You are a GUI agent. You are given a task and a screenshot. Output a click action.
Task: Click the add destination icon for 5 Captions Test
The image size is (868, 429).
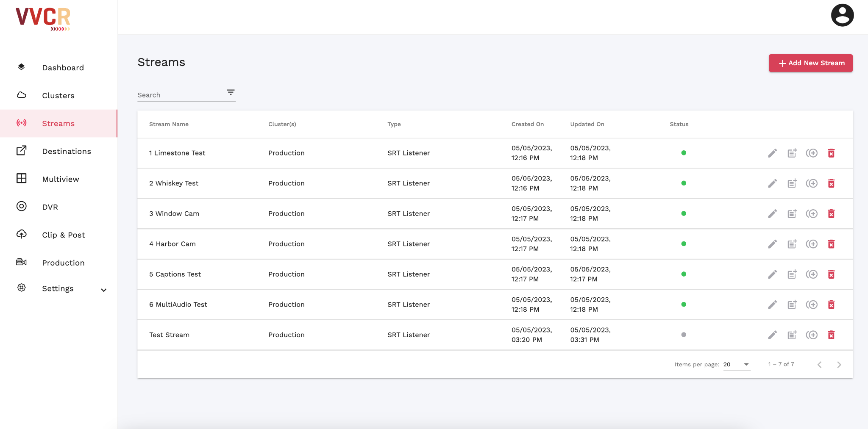tap(812, 274)
